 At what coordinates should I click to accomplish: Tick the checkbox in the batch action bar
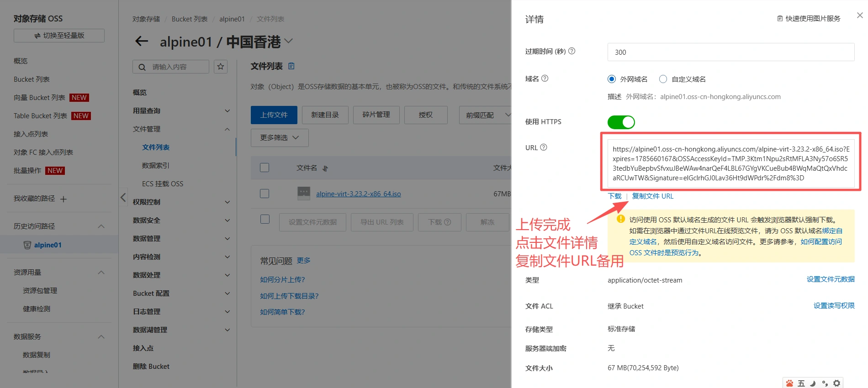click(265, 219)
